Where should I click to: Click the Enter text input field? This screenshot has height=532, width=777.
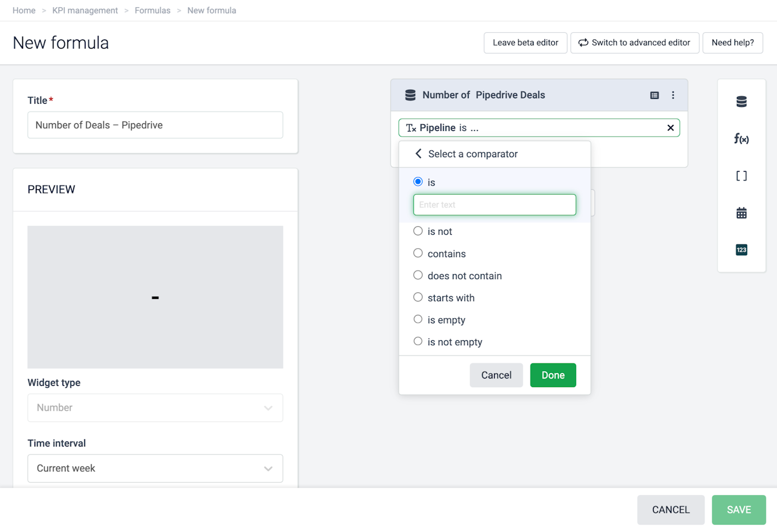[x=494, y=205]
